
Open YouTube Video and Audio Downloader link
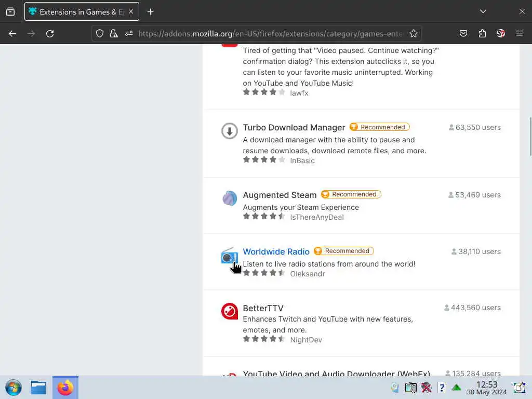coord(336,373)
